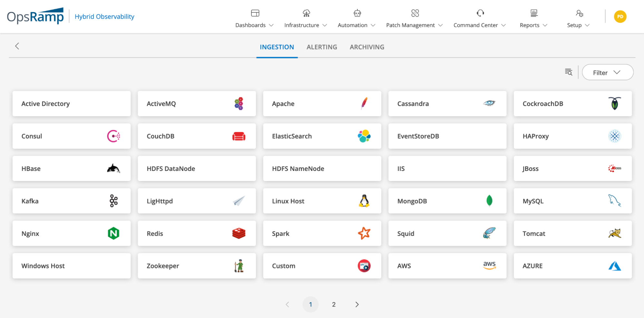Open the Dashboards dropdown chevron

(x=271, y=25)
